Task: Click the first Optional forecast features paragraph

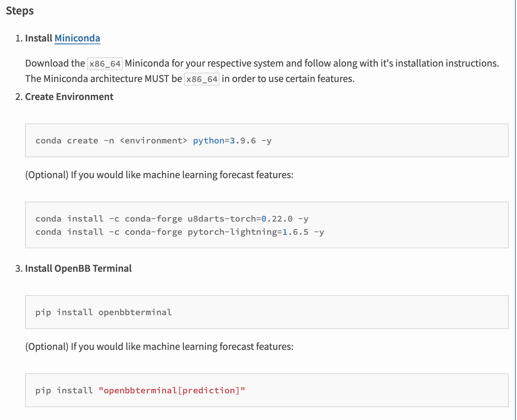Action: [159, 175]
